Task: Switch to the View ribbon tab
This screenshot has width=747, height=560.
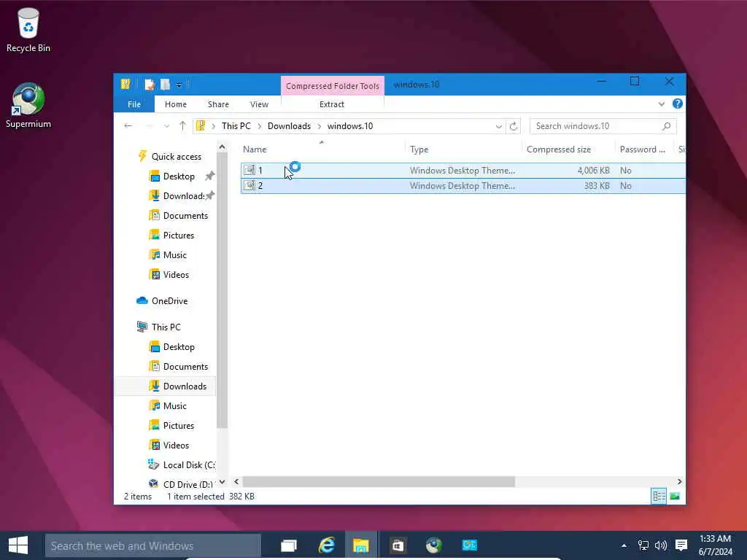Action: click(259, 104)
